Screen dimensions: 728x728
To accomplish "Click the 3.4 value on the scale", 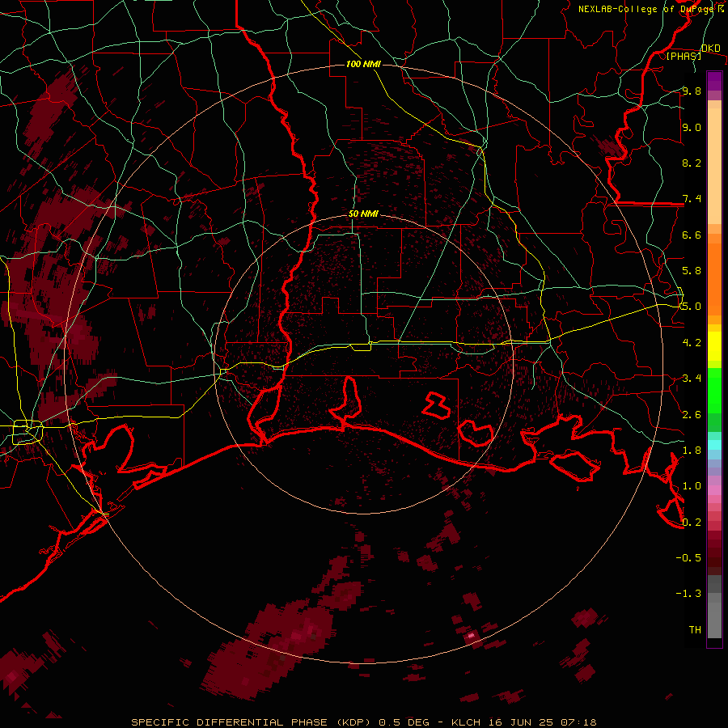I will [x=692, y=379].
